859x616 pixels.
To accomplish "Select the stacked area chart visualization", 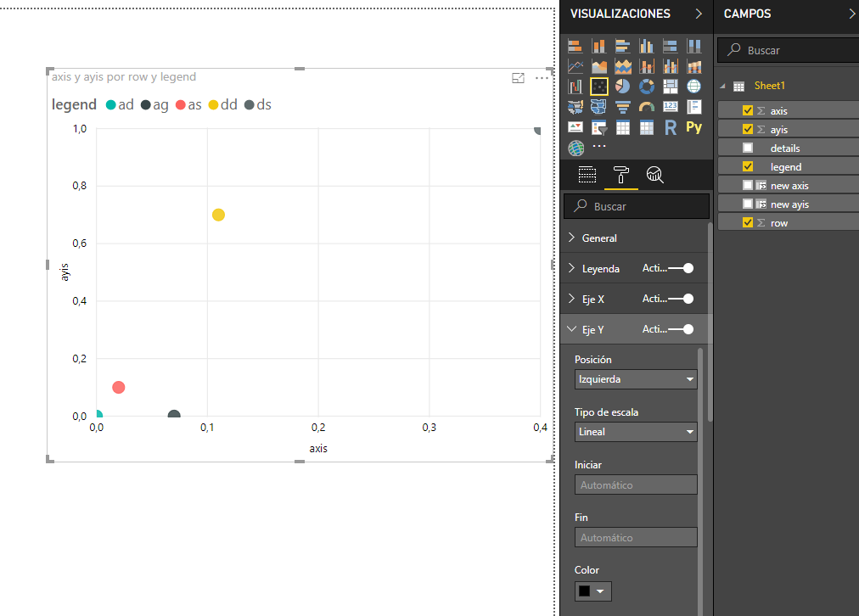I will (623, 66).
